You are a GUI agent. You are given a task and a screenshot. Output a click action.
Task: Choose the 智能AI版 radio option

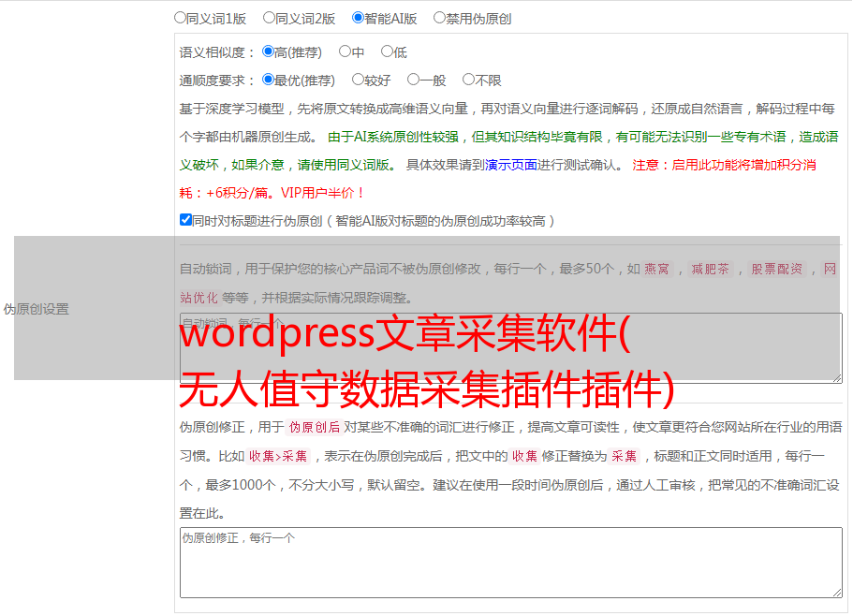pyautogui.click(x=358, y=18)
